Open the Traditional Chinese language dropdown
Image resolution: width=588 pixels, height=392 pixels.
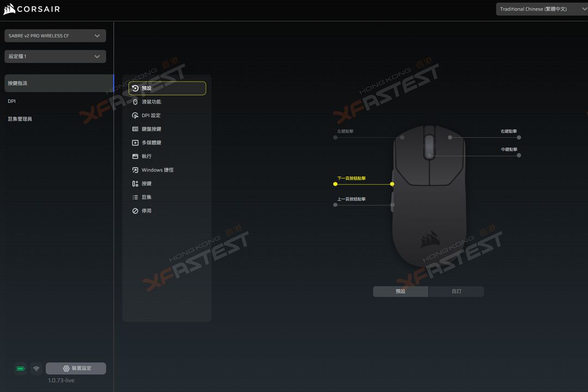(x=541, y=9)
